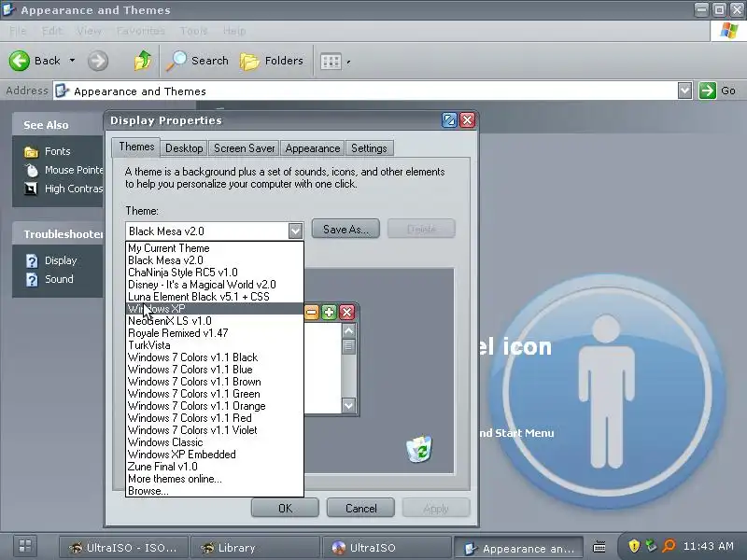Open Search with magnifier icon
Screen dimensions: 747x560
pos(197,61)
